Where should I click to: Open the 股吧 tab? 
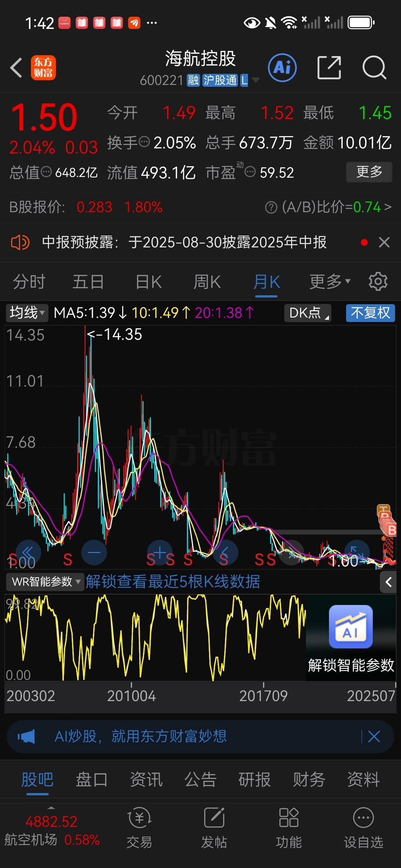(38, 779)
